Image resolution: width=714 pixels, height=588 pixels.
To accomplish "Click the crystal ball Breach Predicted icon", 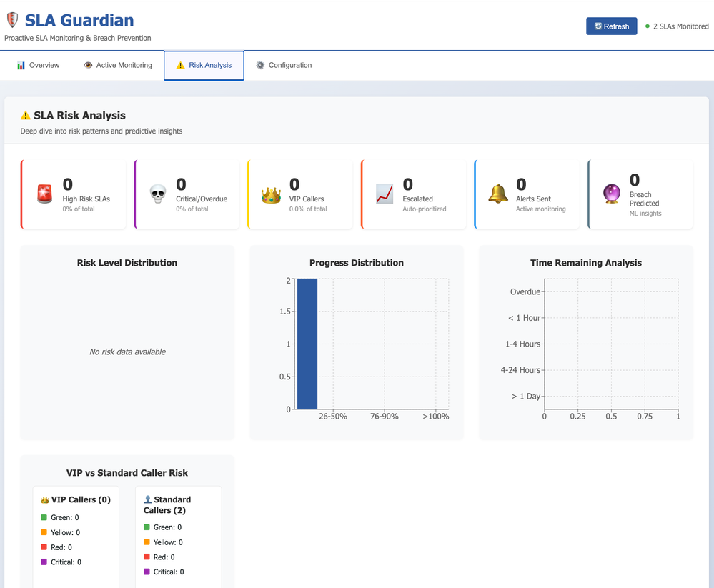I will coord(611,194).
